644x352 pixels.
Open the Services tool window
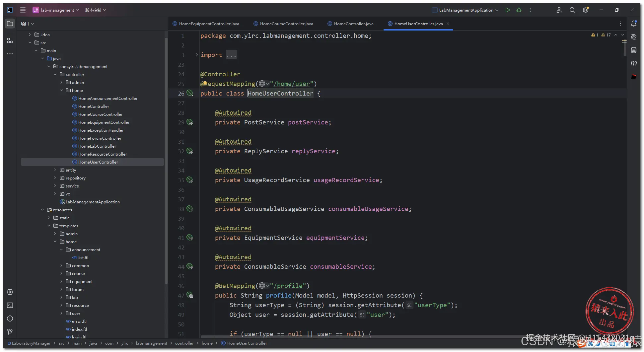pyautogui.click(x=10, y=292)
